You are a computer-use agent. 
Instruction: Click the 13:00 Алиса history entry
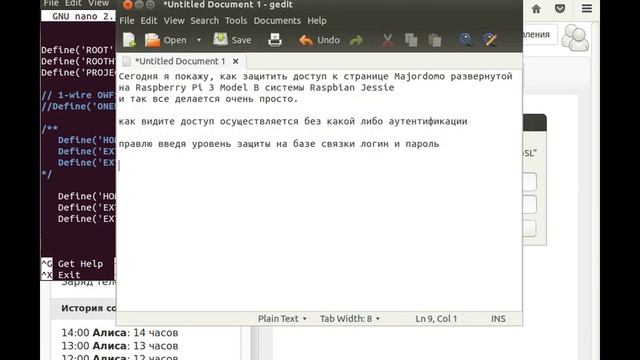(x=120, y=346)
